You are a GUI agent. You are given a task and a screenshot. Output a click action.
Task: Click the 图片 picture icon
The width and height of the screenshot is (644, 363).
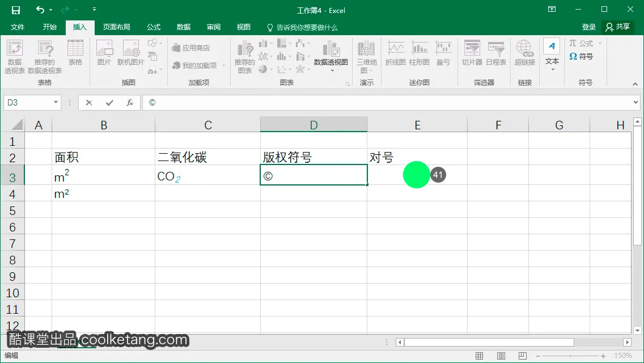(x=104, y=53)
